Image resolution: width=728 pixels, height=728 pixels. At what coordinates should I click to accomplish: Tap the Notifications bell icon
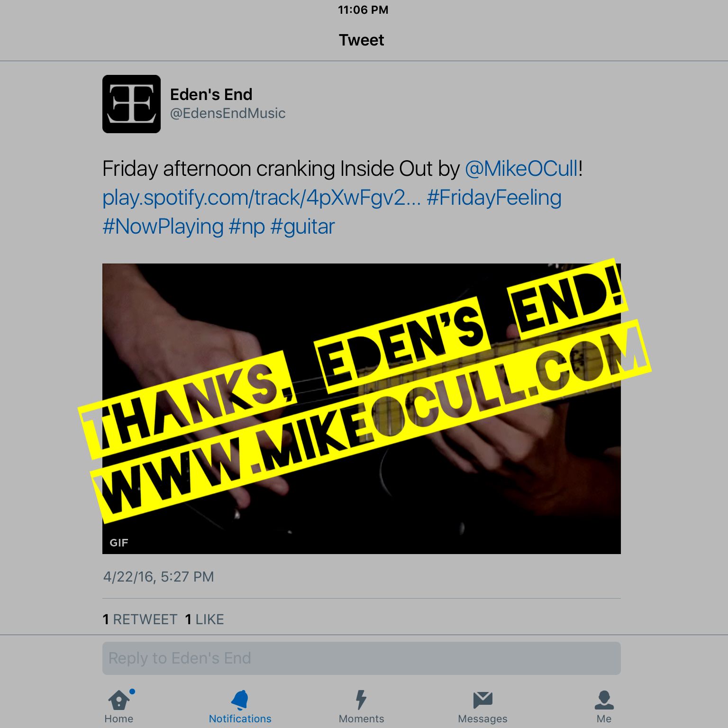click(x=240, y=700)
